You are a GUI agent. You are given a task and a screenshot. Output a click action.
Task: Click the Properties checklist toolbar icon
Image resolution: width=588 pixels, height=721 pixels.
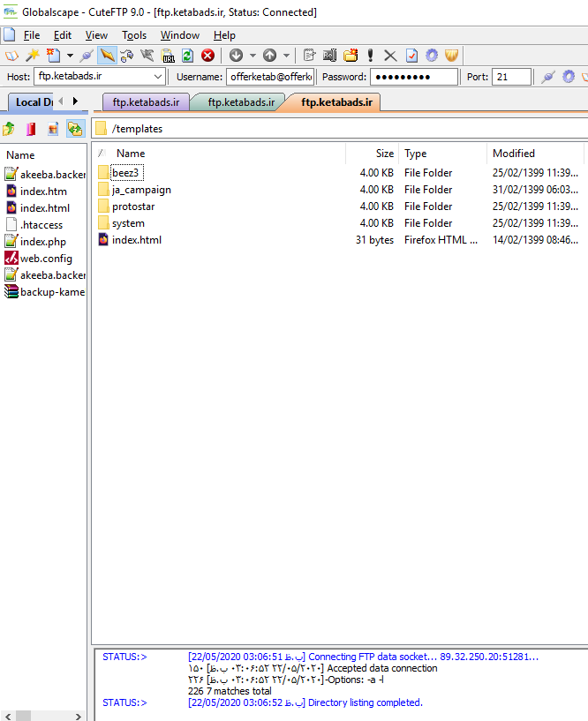pos(411,56)
